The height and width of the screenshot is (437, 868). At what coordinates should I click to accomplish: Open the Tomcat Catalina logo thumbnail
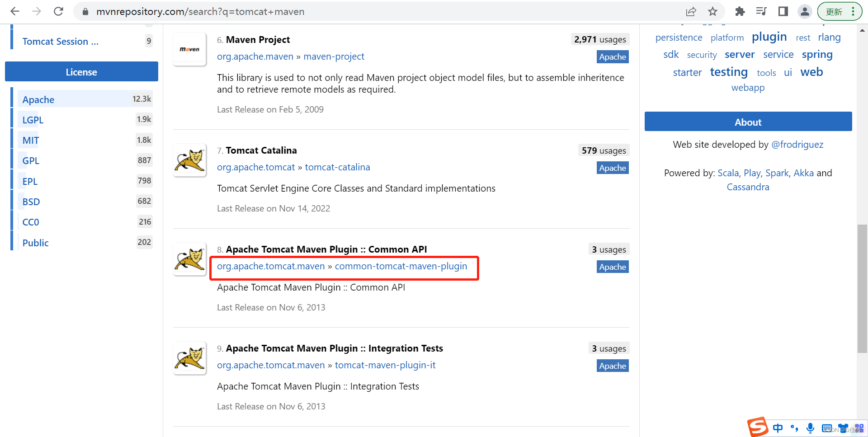point(190,160)
